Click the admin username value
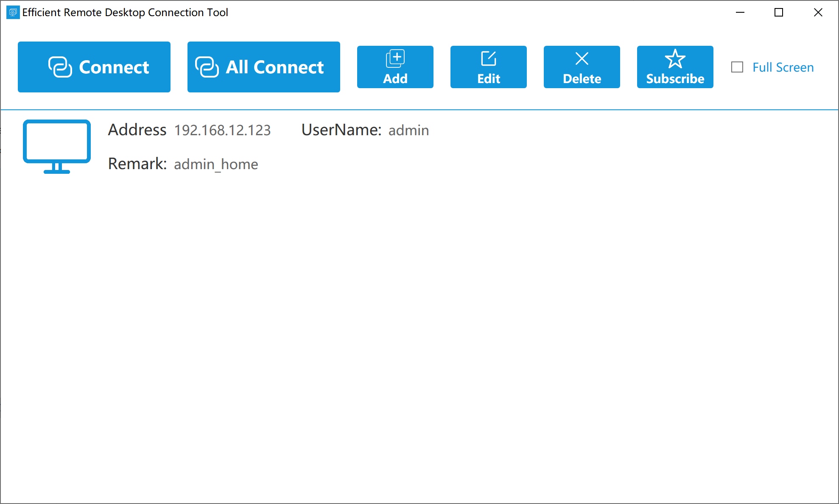The width and height of the screenshot is (839, 504). click(408, 130)
